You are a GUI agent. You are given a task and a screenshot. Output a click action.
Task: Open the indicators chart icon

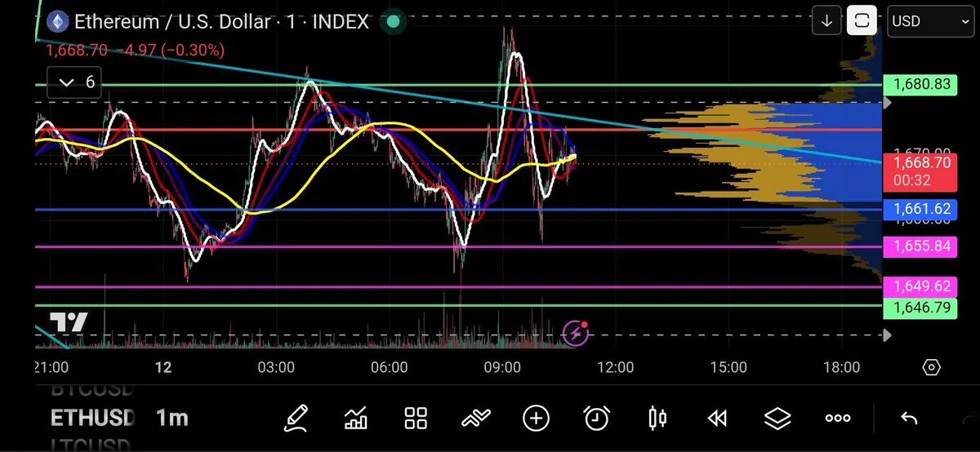(x=356, y=419)
